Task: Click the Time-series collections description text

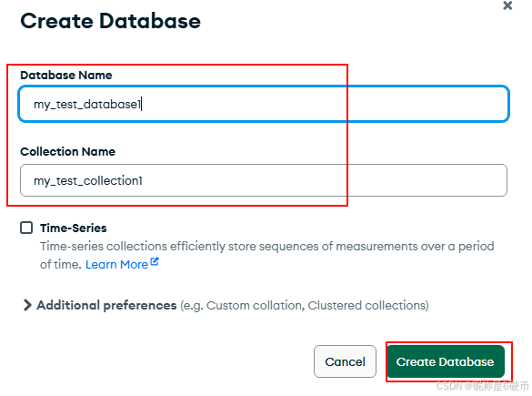Action: tap(267, 255)
